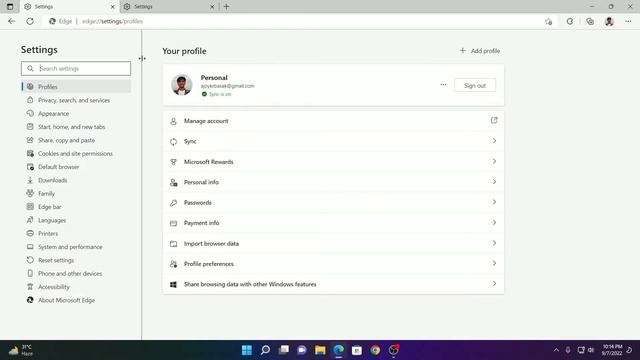Click the Manage account external link icon
Screen dimensions: 640x360
(494, 120)
